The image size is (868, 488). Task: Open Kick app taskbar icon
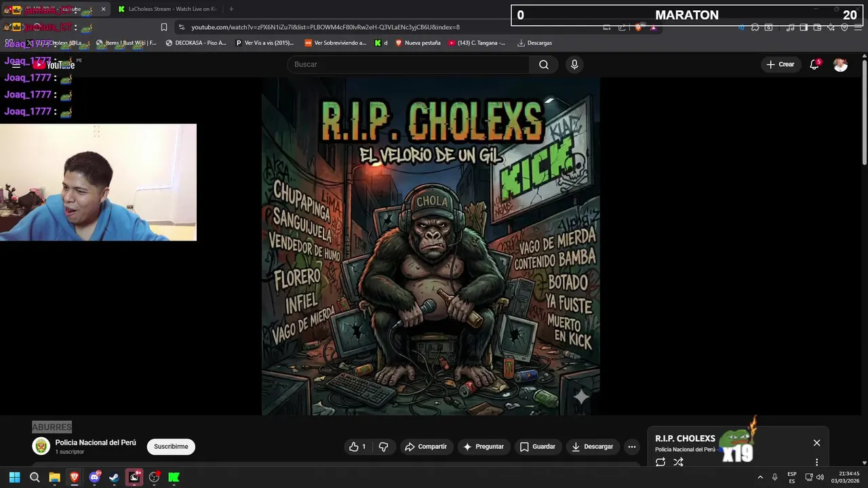pos(174,477)
